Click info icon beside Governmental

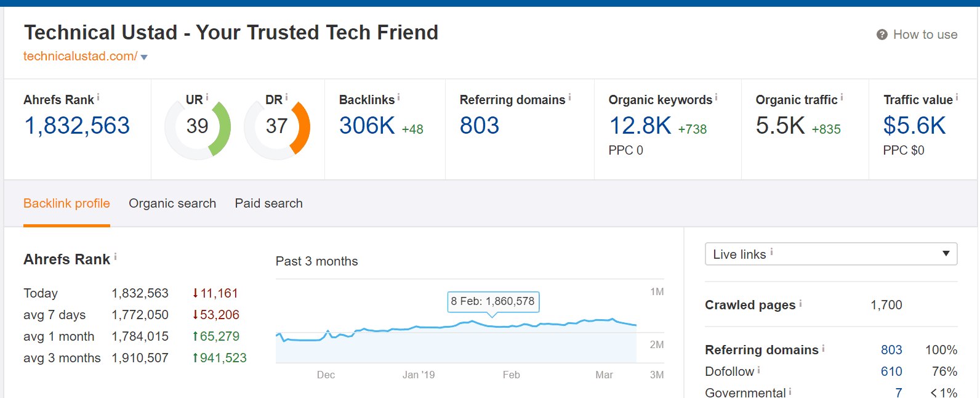(790, 391)
